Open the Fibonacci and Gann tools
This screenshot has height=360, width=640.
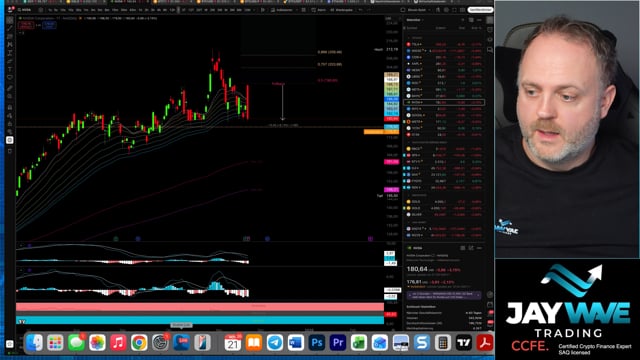point(10,37)
